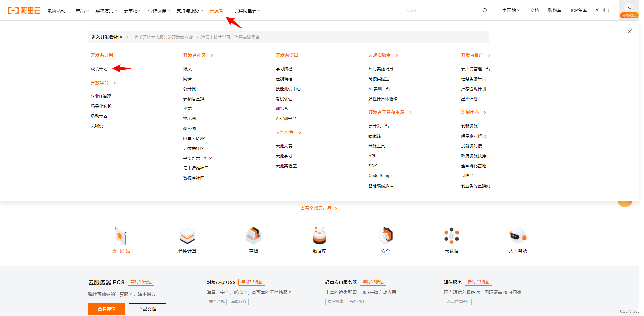Open 文档 in the top bar
Screen dimensions: 644x316
click(534, 11)
